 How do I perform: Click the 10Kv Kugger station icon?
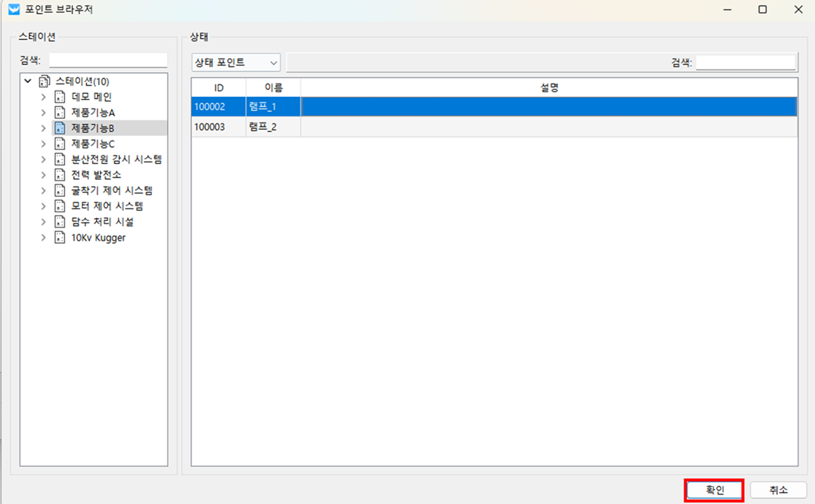tap(59, 238)
